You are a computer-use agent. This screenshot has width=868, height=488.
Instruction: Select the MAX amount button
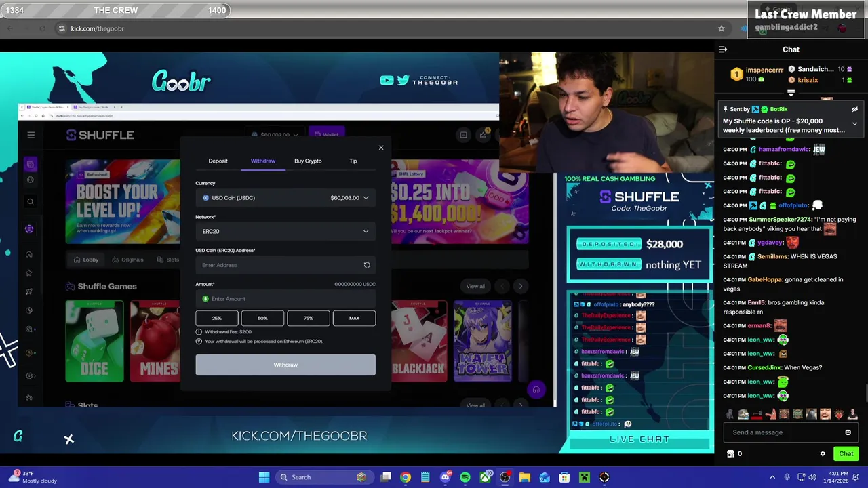point(354,318)
